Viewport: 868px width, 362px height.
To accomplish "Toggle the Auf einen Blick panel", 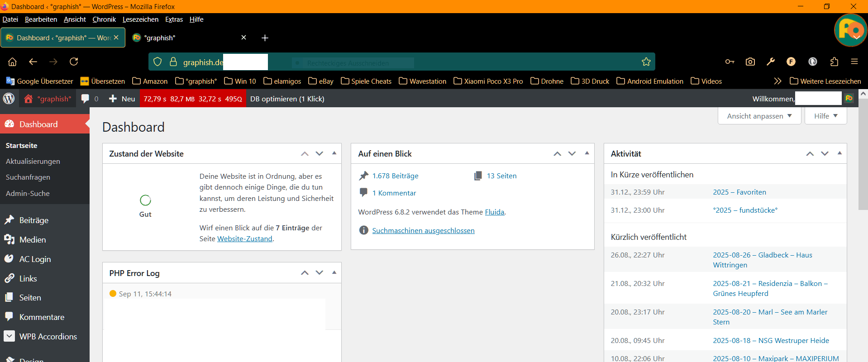I will (x=587, y=153).
